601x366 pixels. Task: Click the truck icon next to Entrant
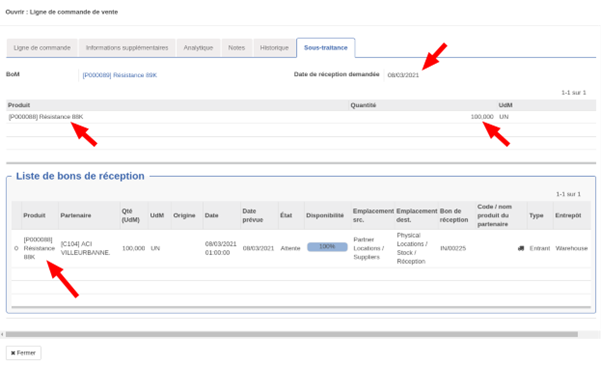pyautogui.click(x=521, y=248)
